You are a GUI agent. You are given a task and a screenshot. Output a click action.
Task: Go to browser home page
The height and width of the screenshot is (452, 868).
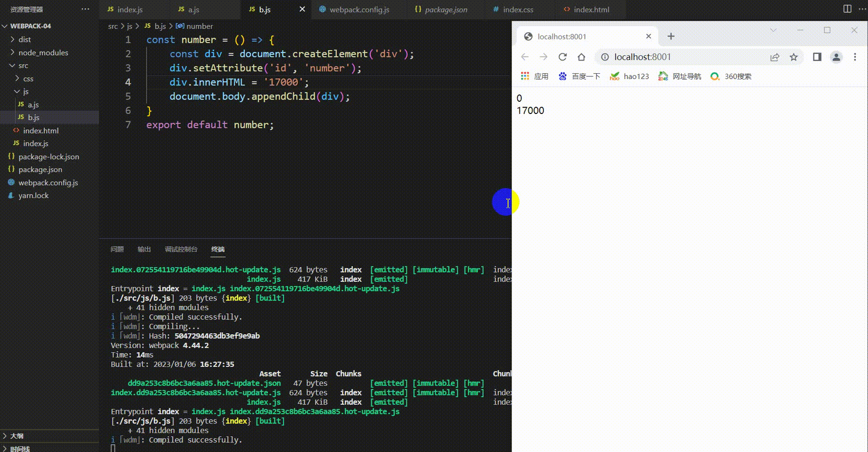pyautogui.click(x=581, y=57)
